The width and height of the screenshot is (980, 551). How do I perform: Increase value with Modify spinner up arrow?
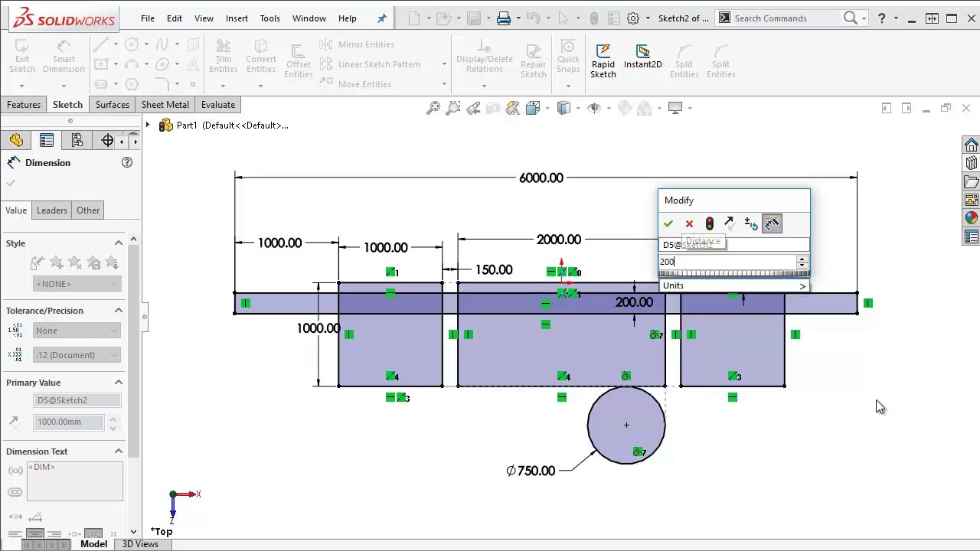802,259
